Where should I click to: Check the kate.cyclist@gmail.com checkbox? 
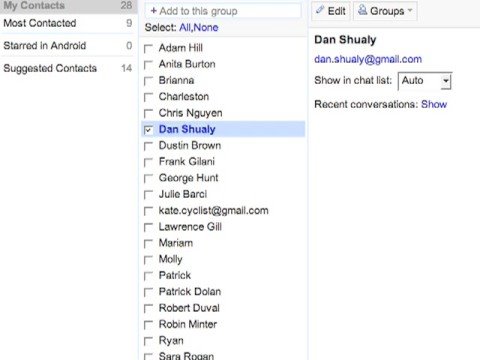148,211
